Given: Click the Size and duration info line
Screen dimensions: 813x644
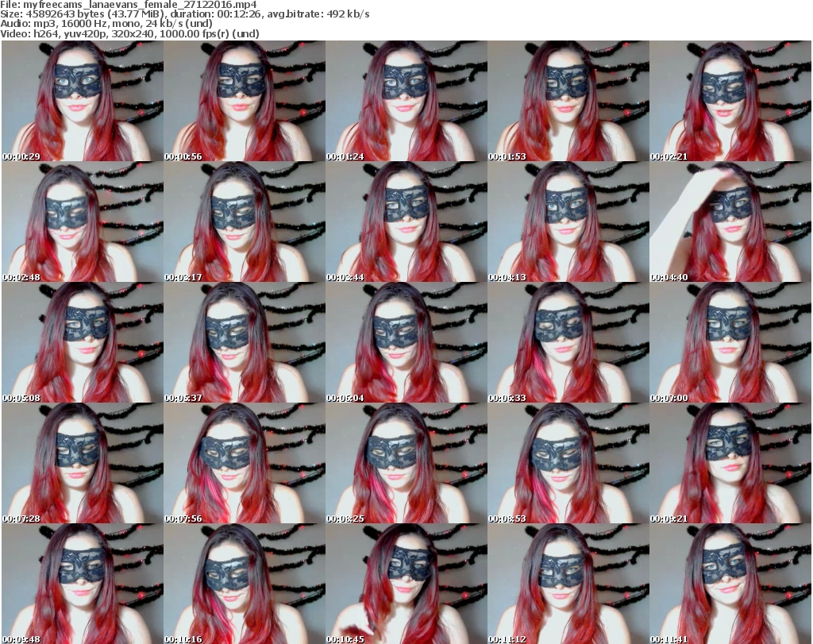Looking at the screenshot, I should tap(184, 14).
